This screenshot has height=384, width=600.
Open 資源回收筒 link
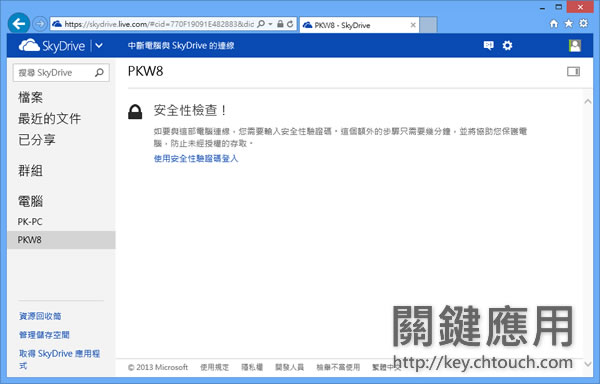pos(40,316)
